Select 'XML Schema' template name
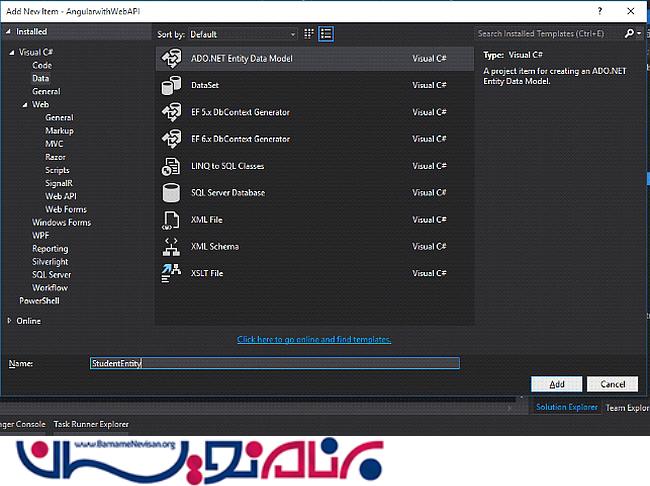 pos(215,246)
